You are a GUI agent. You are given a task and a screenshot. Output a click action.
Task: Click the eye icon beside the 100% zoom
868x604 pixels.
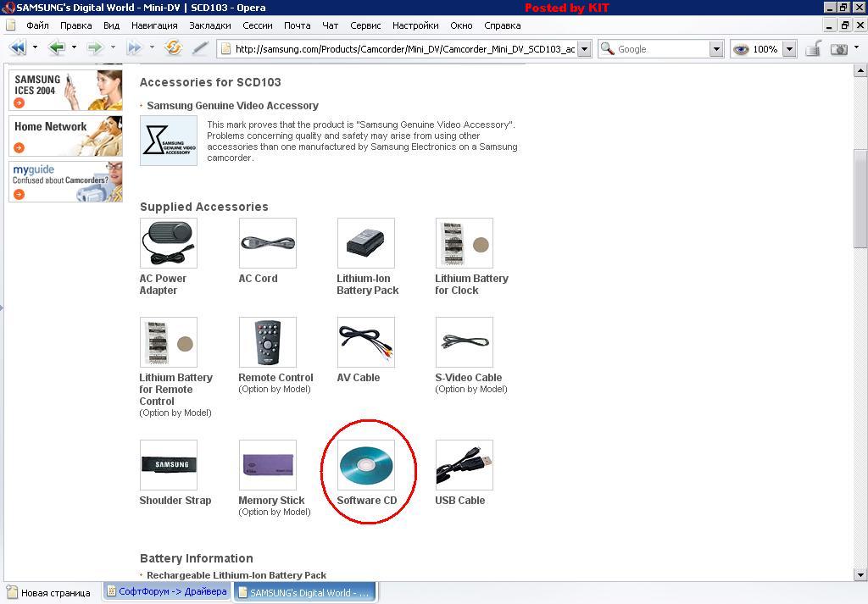(741, 49)
